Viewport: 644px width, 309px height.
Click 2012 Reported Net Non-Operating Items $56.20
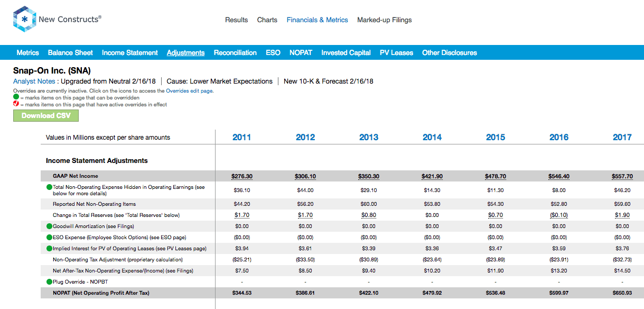pos(305,204)
